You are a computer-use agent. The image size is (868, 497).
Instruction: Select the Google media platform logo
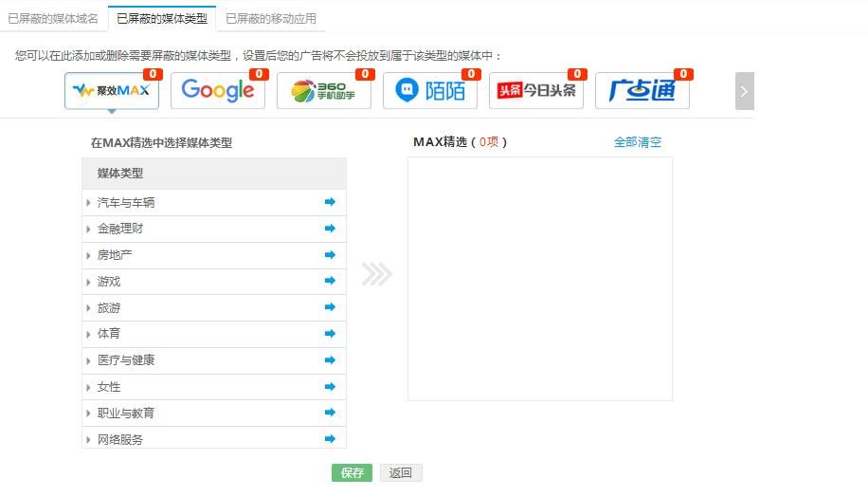coord(218,91)
